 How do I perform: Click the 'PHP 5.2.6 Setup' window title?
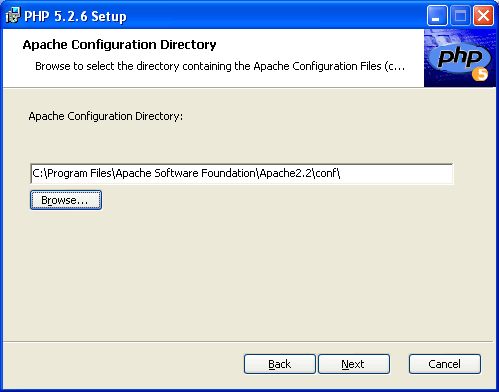pos(75,16)
